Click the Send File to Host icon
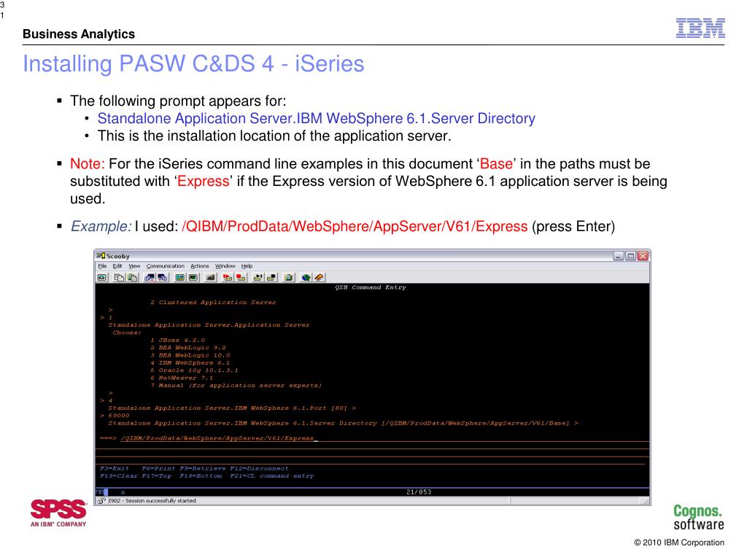Screen dimensions: 747x560 [x=150, y=277]
